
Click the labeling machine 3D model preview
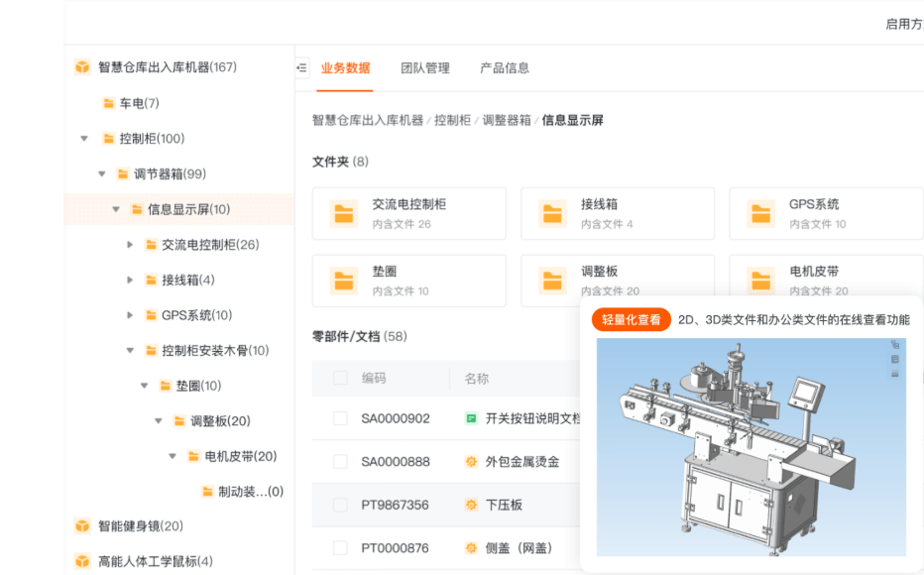pos(751,447)
